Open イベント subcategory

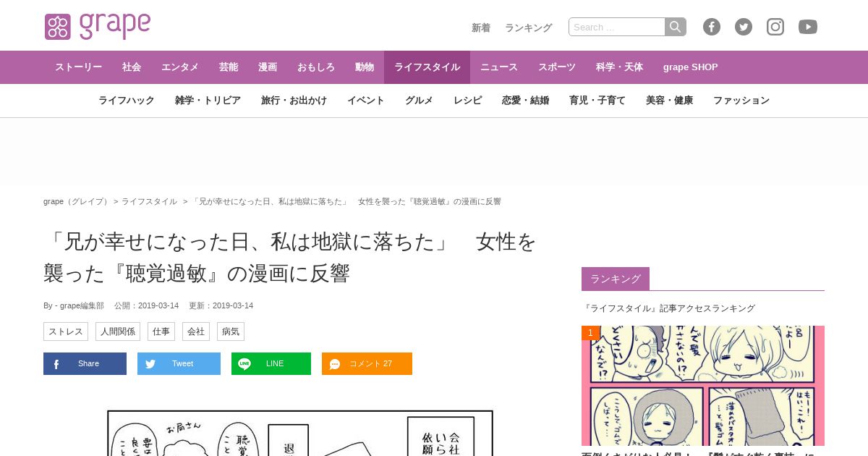point(366,101)
